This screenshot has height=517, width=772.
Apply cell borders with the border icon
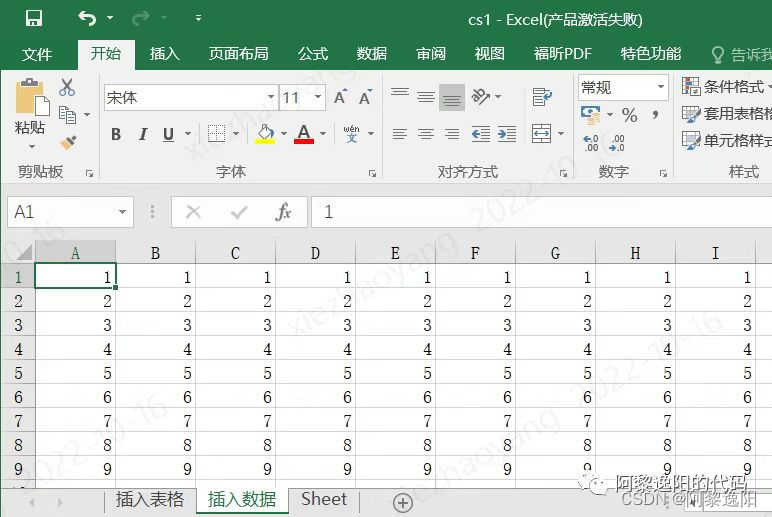pos(217,133)
